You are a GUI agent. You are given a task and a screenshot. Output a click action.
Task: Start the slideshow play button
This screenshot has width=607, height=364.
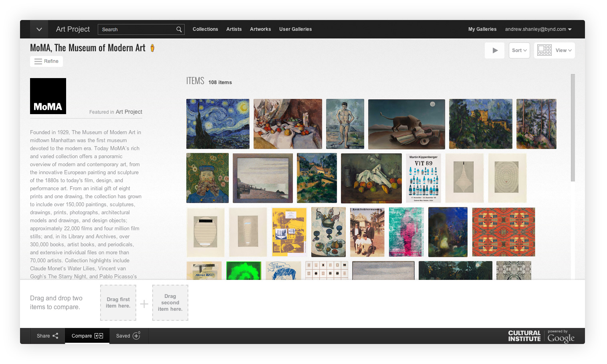[x=495, y=50]
